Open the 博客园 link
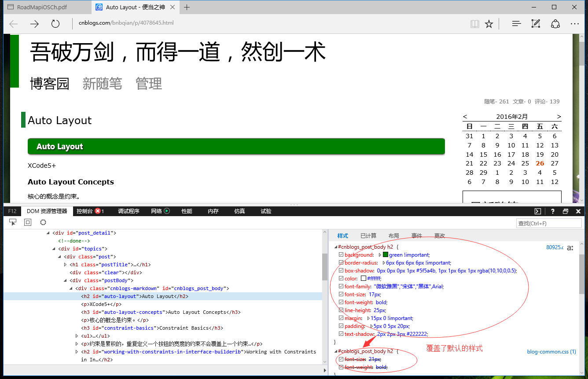This screenshot has width=588, height=379. pyautogui.click(x=50, y=83)
